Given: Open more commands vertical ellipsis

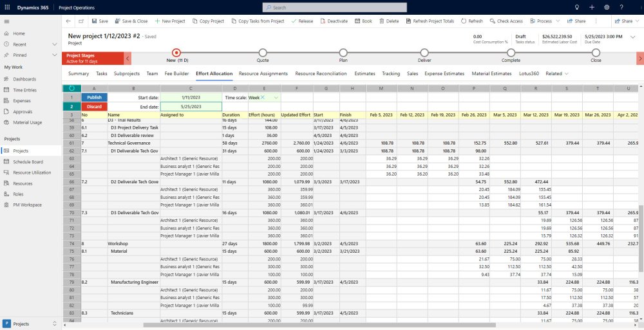Looking at the screenshot, I should (596, 21).
